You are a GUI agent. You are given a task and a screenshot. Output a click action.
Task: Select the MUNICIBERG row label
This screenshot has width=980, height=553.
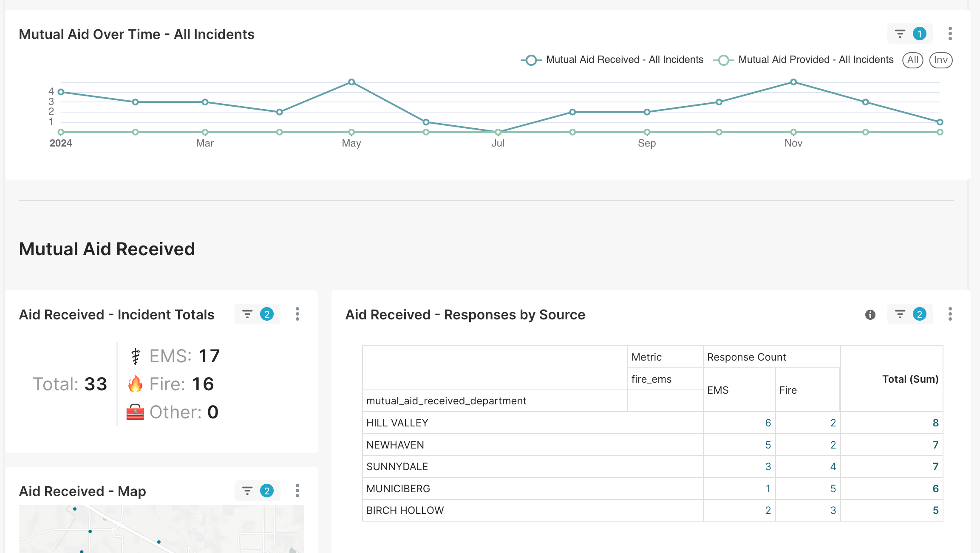398,489
